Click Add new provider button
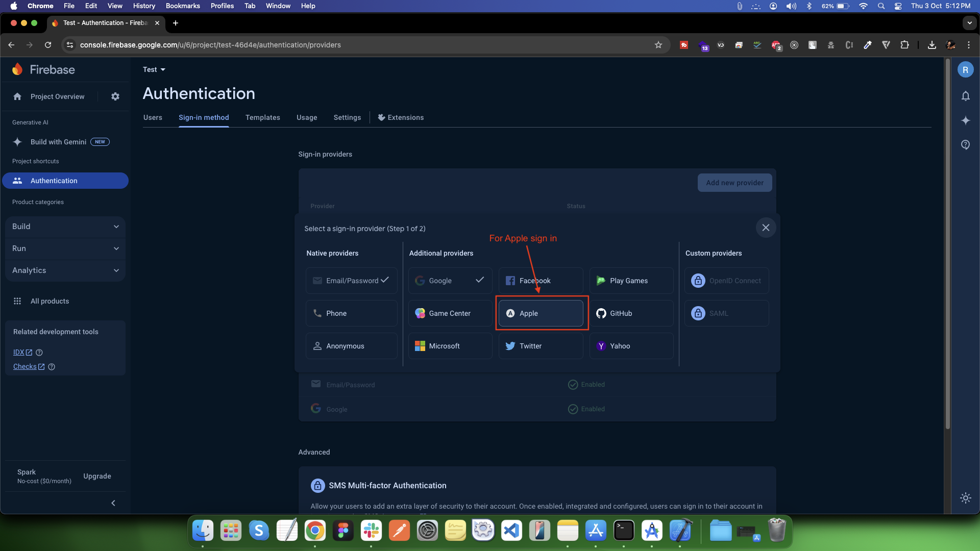Image resolution: width=980 pixels, height=551 pixels. click(734, 183)
